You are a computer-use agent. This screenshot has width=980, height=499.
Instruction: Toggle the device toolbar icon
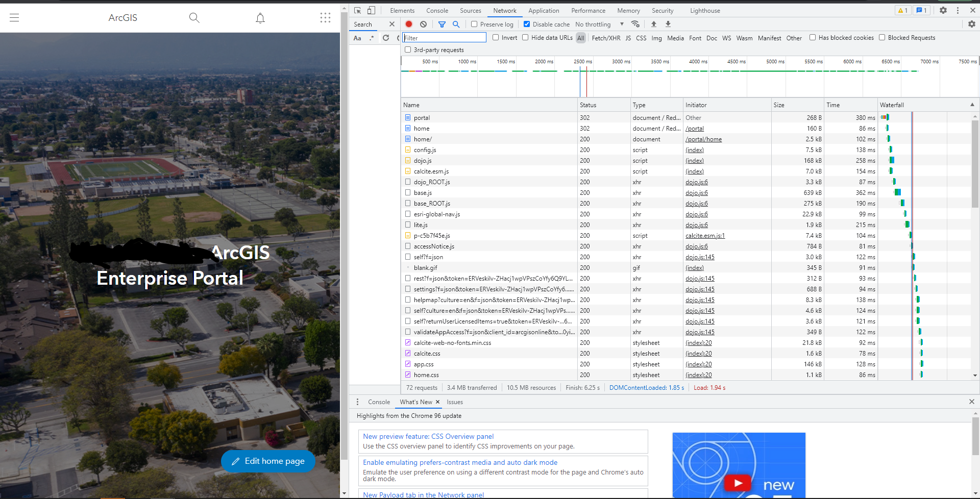371,10
